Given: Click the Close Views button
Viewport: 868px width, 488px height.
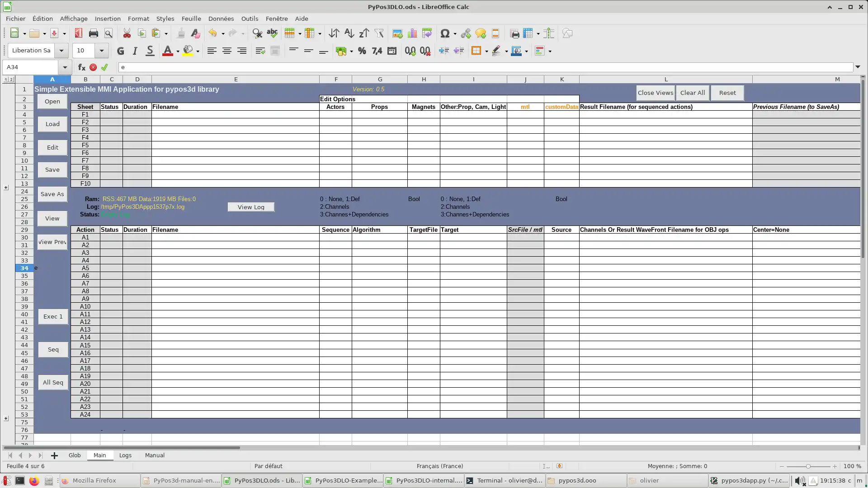Looking at the screenshot, I should pyautogui.click(x=655, y=92).
